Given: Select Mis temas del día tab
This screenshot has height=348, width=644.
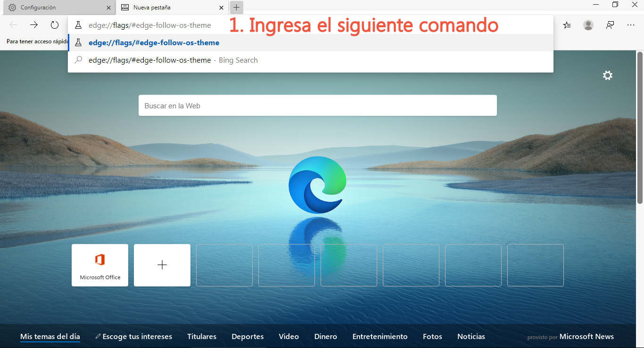Looking at the screenshot, I should tap(50, 337).
